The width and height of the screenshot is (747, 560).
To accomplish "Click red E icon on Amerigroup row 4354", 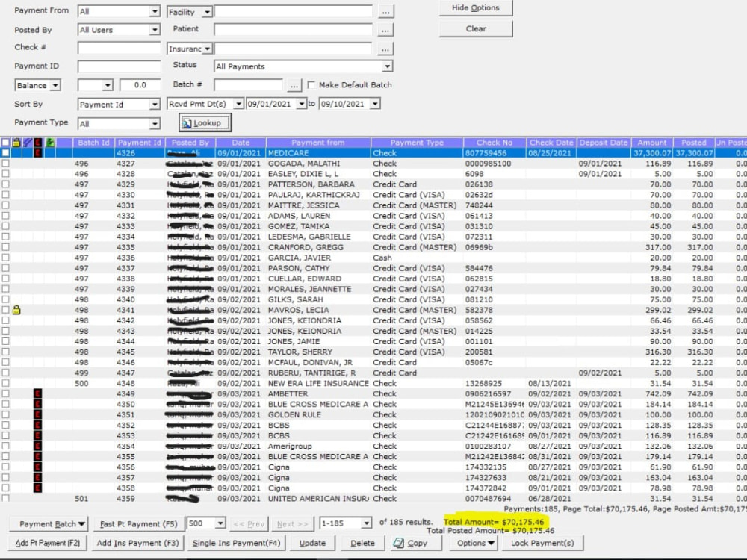I will click(x=37, y=447).
